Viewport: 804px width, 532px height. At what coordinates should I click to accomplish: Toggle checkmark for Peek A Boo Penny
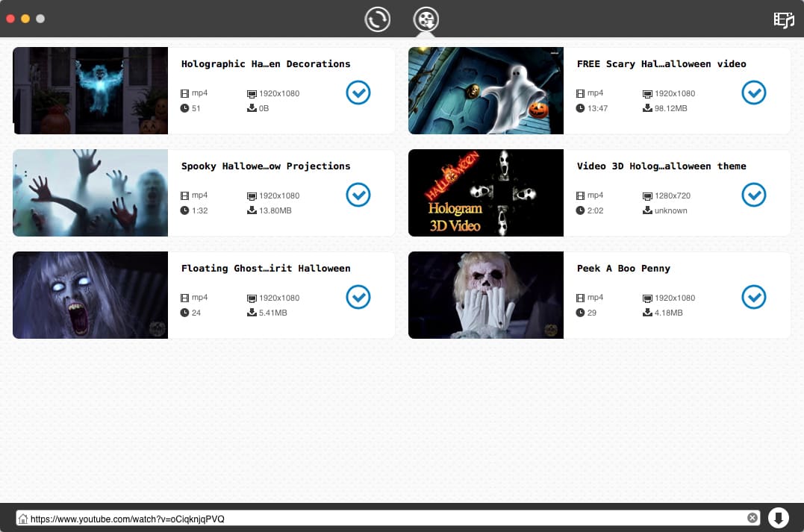[x=754, y=297]
